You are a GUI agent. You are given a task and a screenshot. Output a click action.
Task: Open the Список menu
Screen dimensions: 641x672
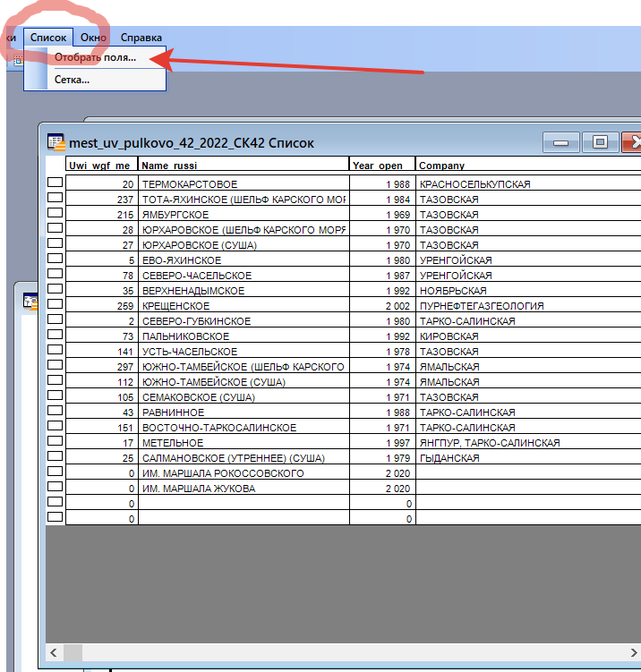[47, 38]
